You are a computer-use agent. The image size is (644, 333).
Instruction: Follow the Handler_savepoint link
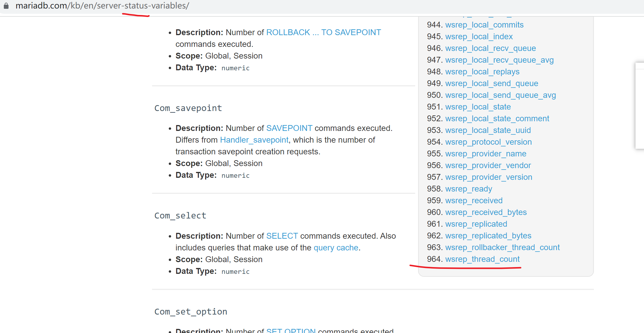254,140
